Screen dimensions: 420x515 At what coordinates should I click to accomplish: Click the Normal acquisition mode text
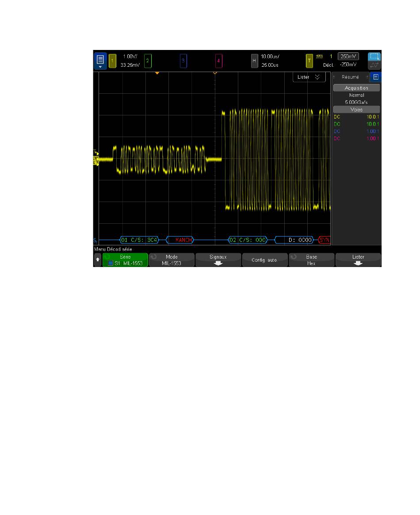pos(356,95)
